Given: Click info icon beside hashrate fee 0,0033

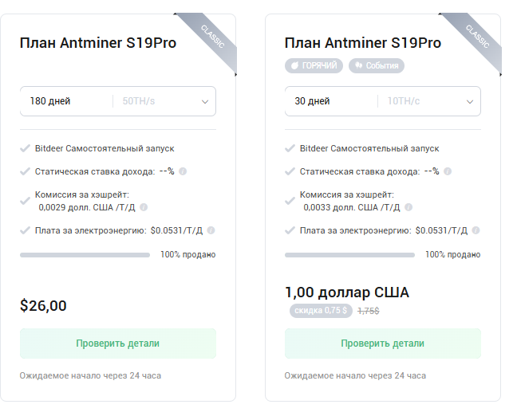Looking at the screenshot, I should pos(408,206).
